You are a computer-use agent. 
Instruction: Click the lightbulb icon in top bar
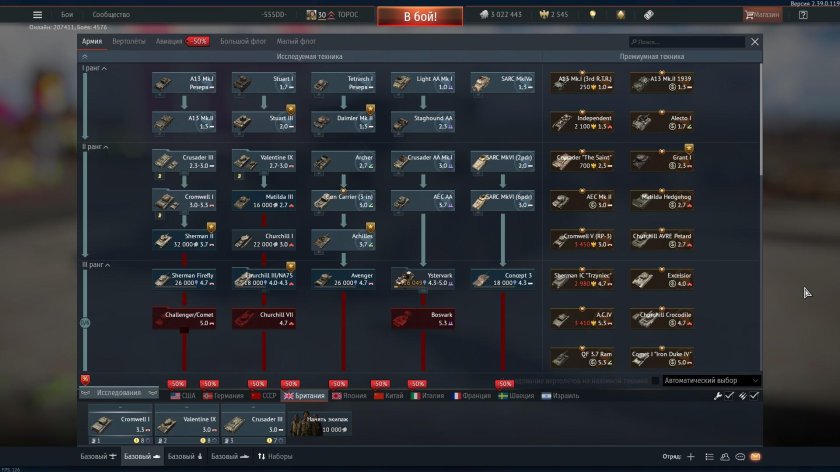(593, 15)
